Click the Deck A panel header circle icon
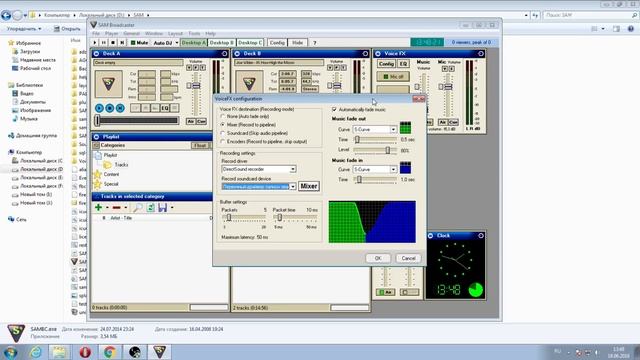The width and height of the screenshot is (640, 360). (96, 53)
